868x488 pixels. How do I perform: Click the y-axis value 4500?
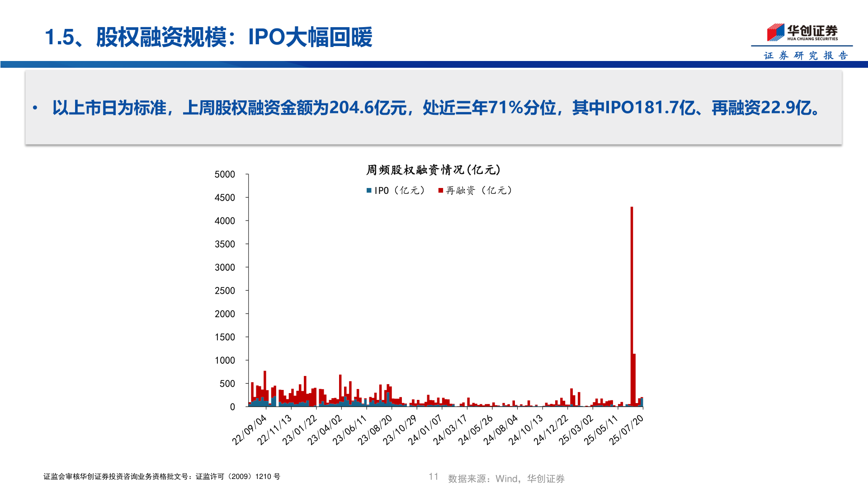225,197
